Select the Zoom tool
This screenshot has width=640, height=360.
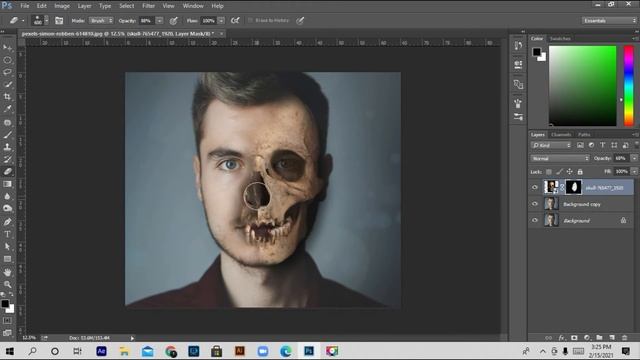click(x=7, y=284)
